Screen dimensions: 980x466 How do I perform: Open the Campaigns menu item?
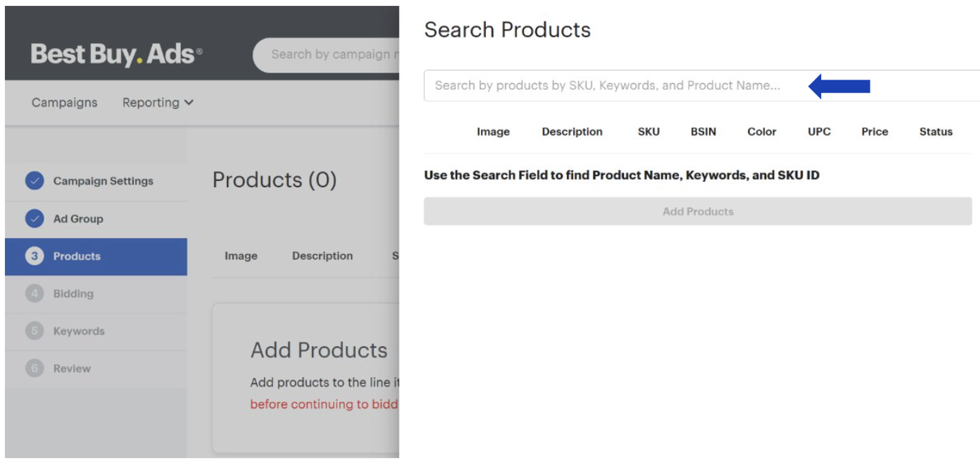click(x=64, y=103)
